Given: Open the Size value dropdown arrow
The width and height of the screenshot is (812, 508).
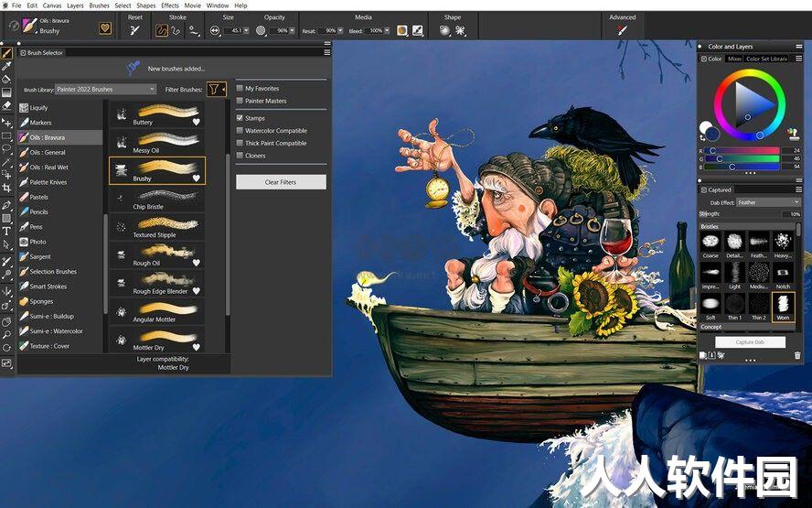Looking at the screenshot, I should coord(246,30).
